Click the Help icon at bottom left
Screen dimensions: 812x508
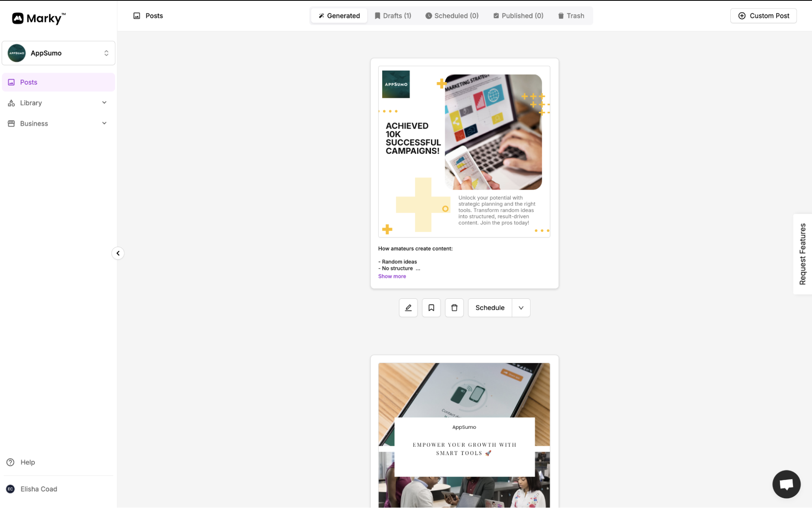pos(11,462)
